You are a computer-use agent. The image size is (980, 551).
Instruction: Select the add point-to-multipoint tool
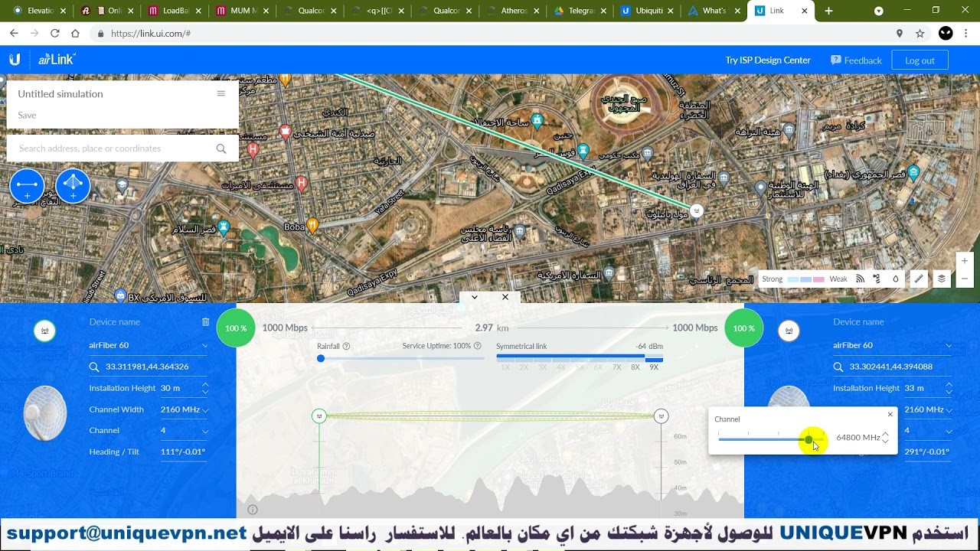[x=73, y=186]
